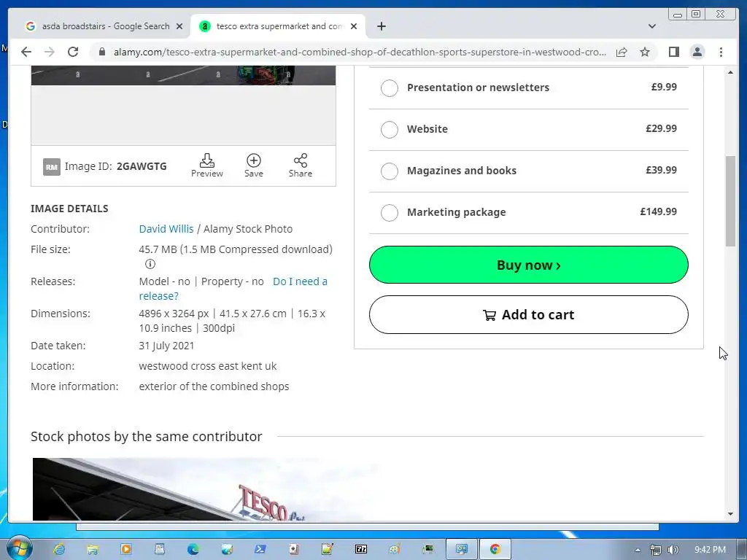Select the Website license option
Screen dimensions: 747x560
390,129
